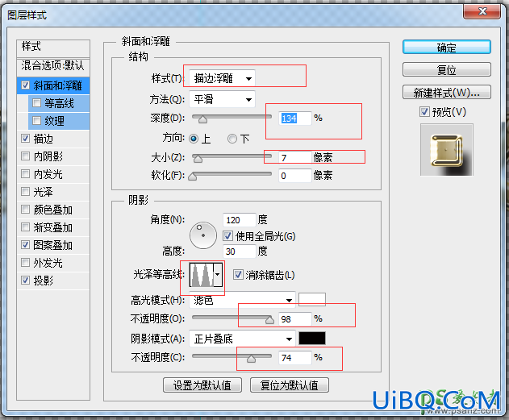Click the 大小(Z) slider handle

198,158
